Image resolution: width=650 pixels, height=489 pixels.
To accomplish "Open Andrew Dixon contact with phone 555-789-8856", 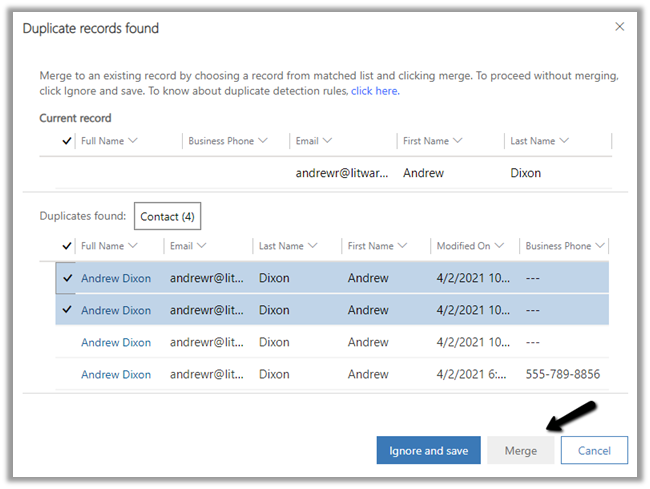I will [x=116, y=375].
